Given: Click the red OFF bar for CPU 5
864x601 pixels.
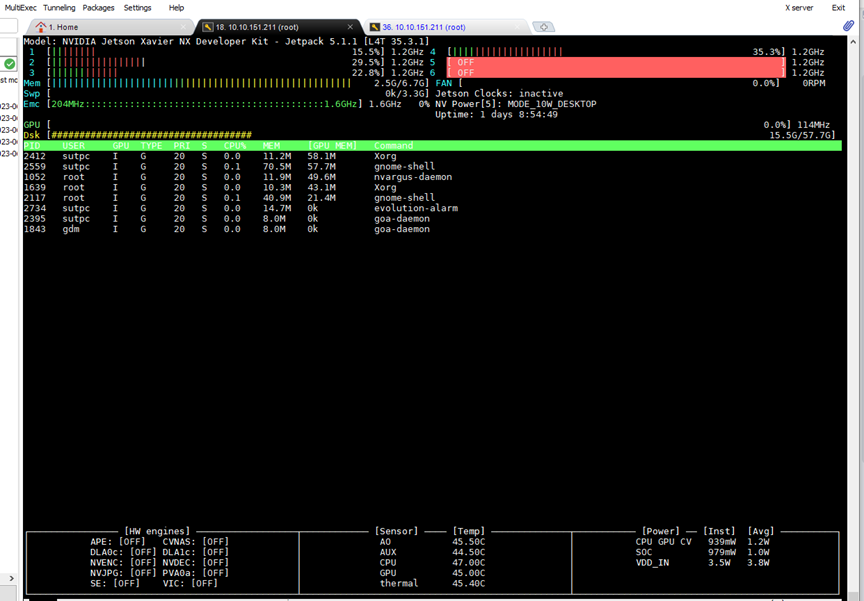Looking at the screenshot, I should pos(616,62).
